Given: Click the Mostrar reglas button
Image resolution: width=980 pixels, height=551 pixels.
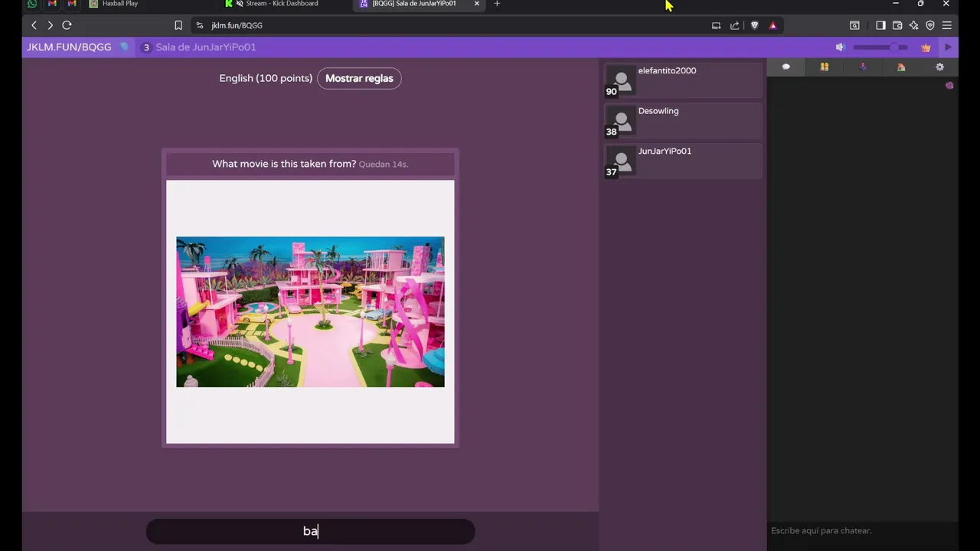Looking at the screenshot, I should coord(359,78).
